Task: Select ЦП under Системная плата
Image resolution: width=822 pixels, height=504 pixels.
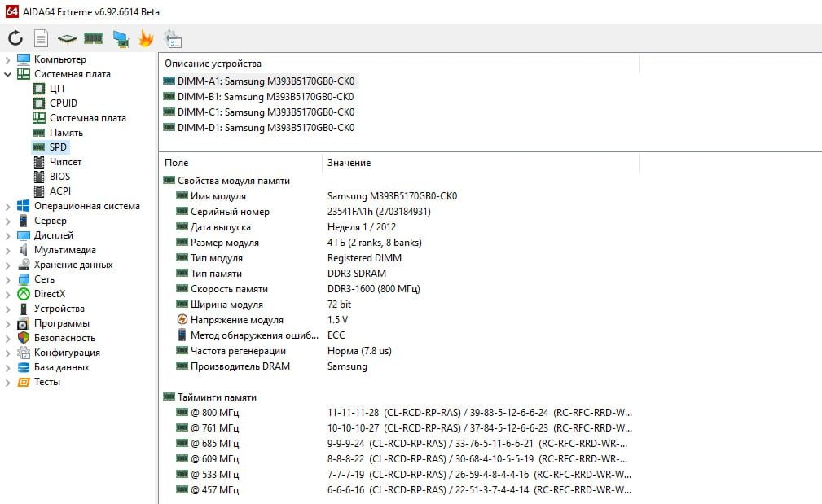Action: pos(56,89)
